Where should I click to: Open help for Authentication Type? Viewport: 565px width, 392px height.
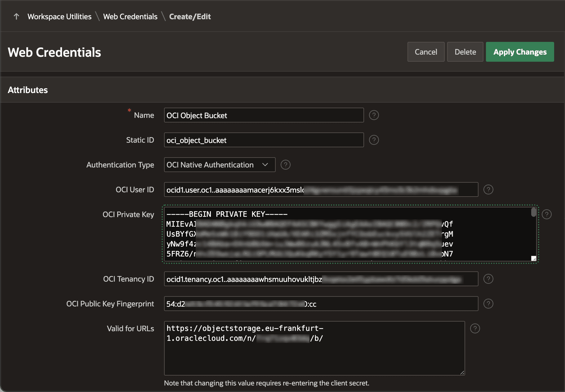[x=285, y=165]
